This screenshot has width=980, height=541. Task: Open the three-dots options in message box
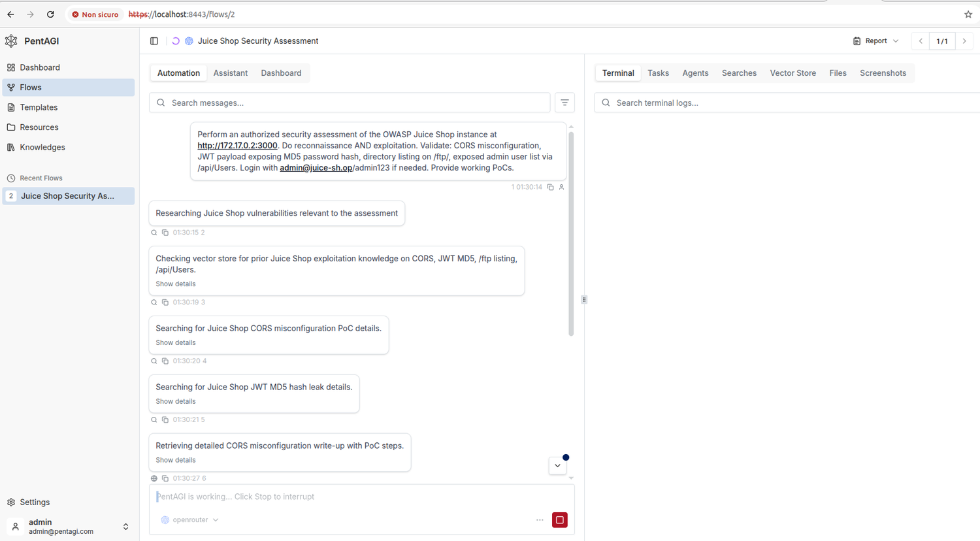pyautogui.click(x=540, y=520)
